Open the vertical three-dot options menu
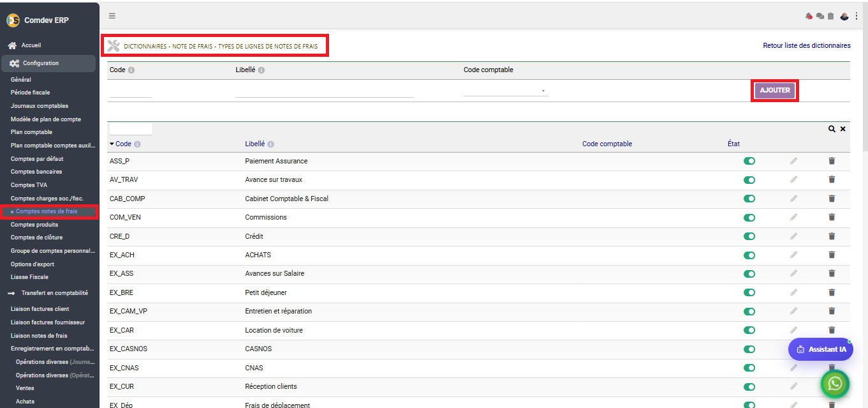Screen dimensions: 868x408 (x=857, y=16)
